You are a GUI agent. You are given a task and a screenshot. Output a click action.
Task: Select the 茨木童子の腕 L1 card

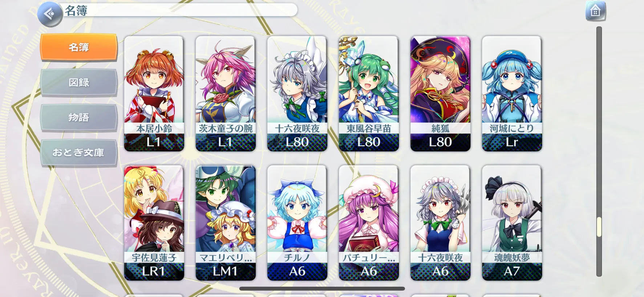tap(226, 93)
